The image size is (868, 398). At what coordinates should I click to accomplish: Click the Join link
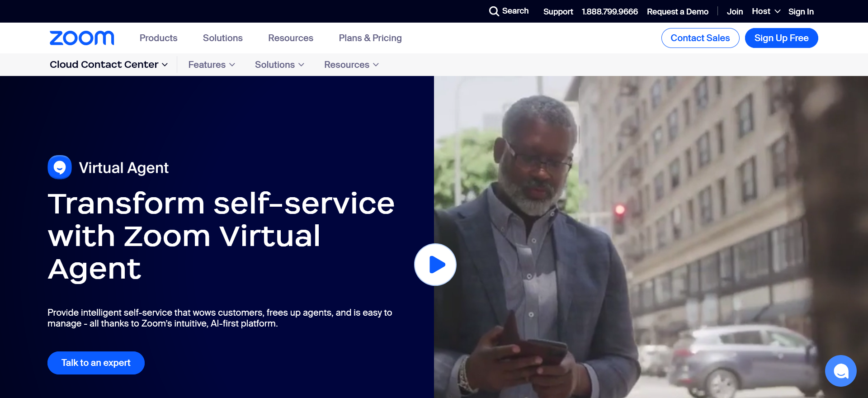(735, 11)
